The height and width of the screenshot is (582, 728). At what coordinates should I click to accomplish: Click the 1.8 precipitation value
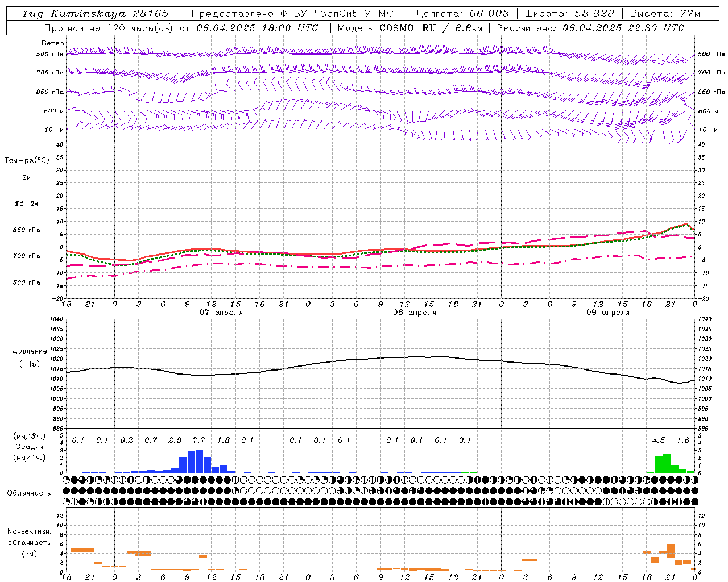(x=224, y=440)
